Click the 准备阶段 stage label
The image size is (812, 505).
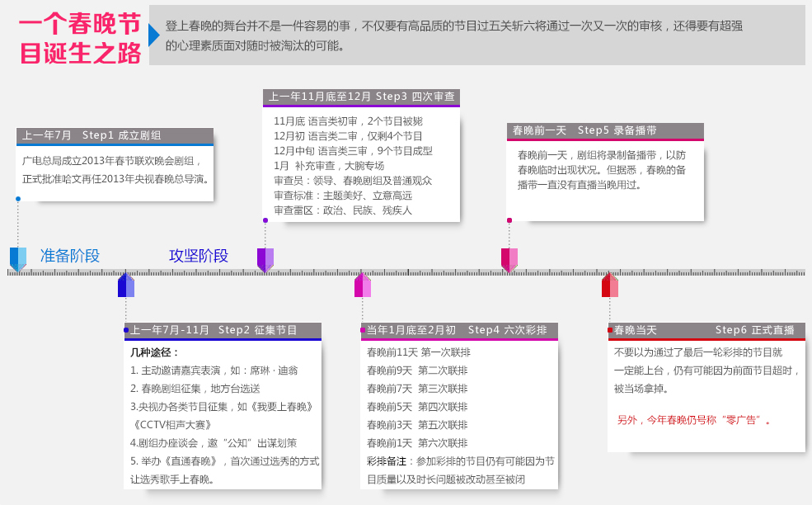coord(70,256)
